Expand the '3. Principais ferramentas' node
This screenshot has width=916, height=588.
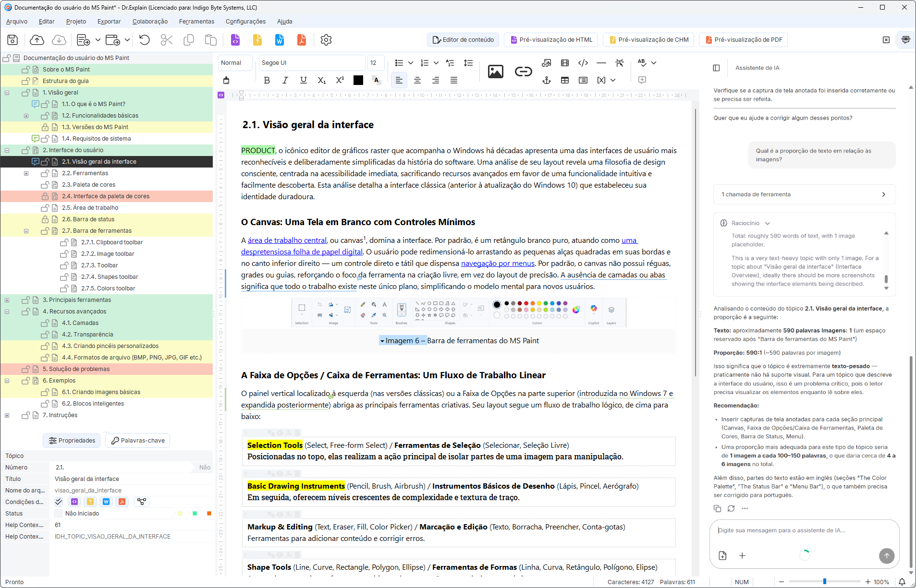[7, 300]
